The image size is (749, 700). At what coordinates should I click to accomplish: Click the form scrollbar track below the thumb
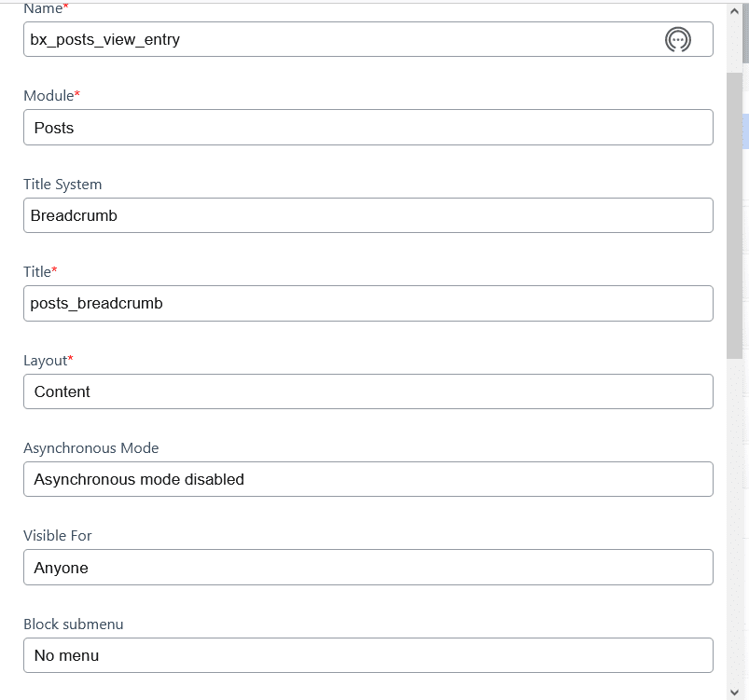coord(734,522)
